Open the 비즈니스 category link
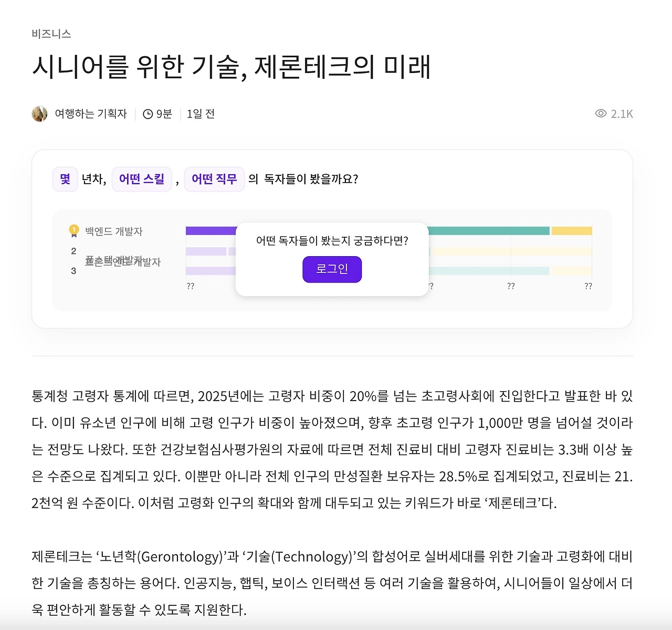This screenshot has width=672, height=630. [51, 34]
